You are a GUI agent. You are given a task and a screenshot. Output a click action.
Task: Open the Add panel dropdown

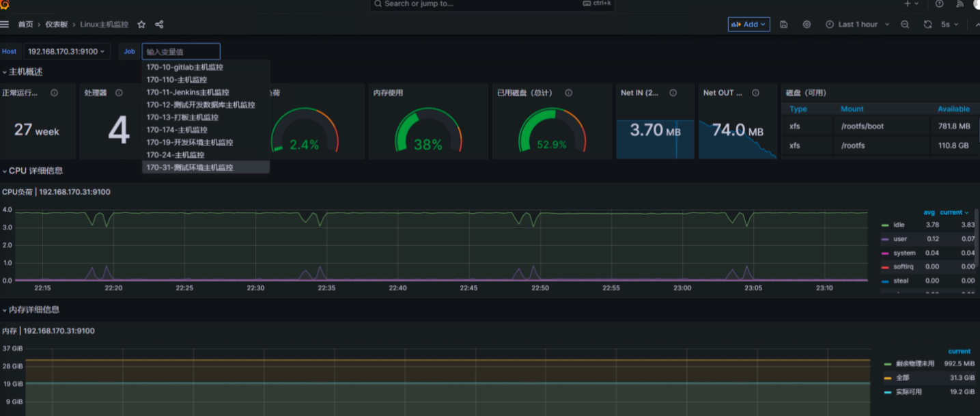click(x=748, y=25)
